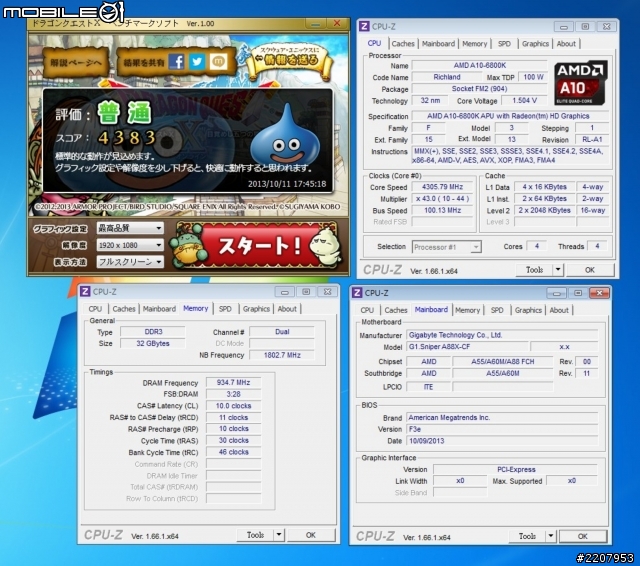Select CPU tab in the Memory CPU-Z window
This screenshot has height=566, width=640.
(x=95, y=309)
